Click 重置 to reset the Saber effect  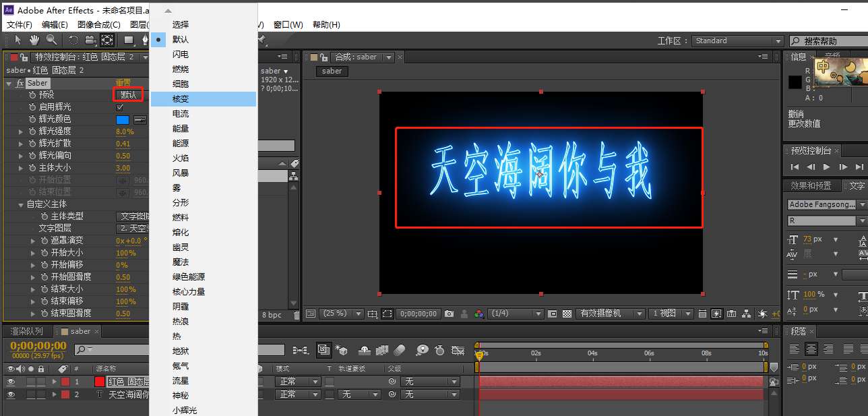click(x=124, y=82)
